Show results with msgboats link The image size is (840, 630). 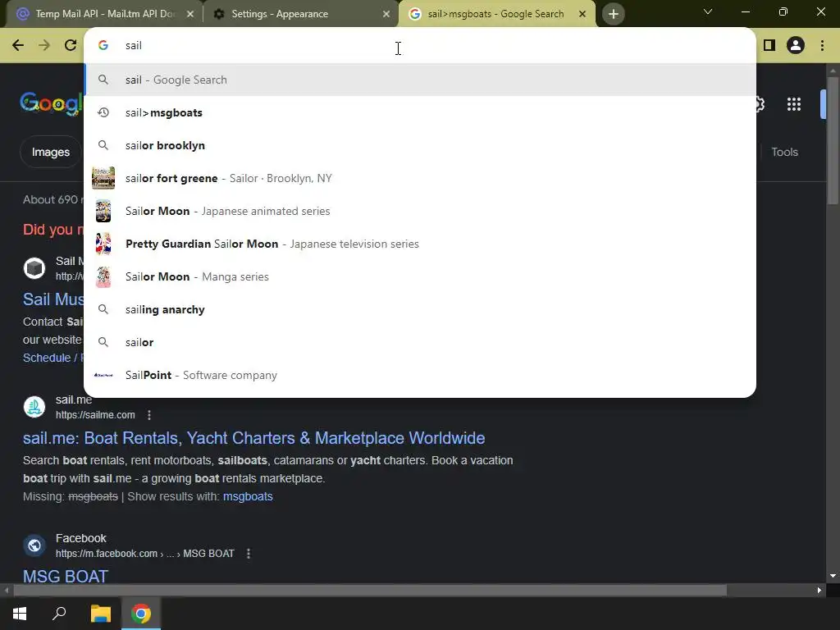248,496
